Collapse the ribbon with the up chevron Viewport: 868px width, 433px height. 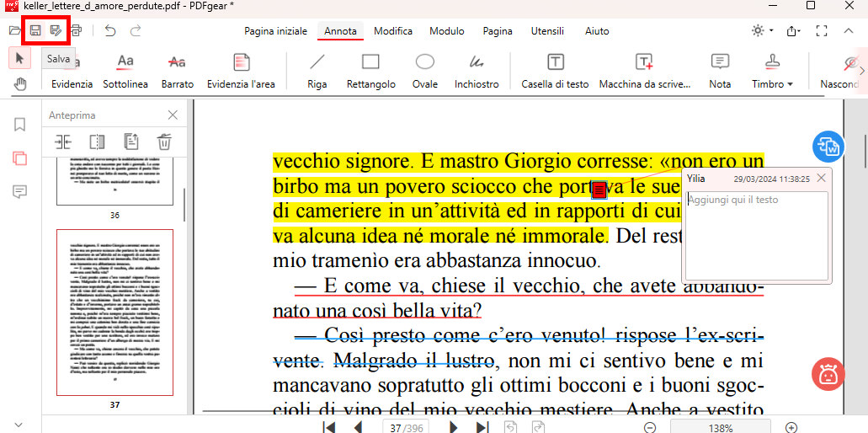click(x=848, y=31)
